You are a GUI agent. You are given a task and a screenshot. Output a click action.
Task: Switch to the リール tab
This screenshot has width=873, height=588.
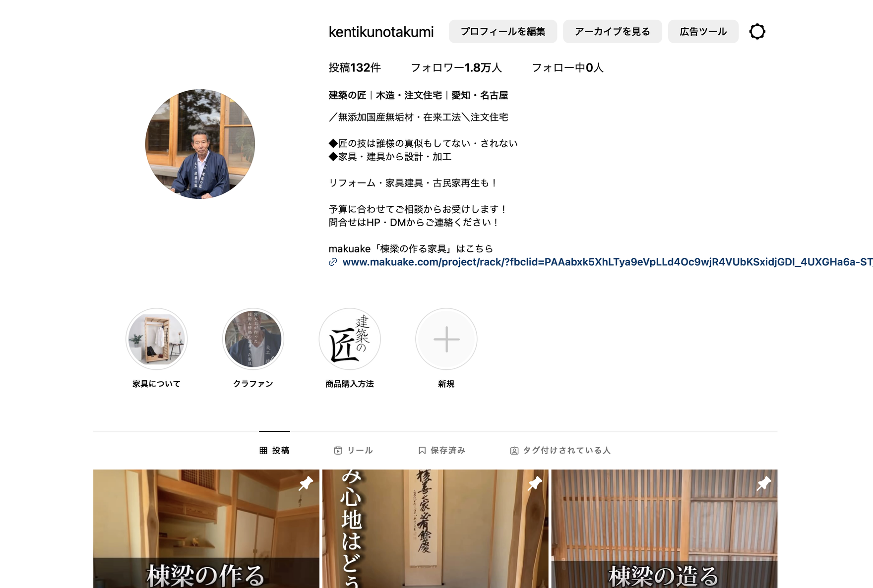[353, 450]
